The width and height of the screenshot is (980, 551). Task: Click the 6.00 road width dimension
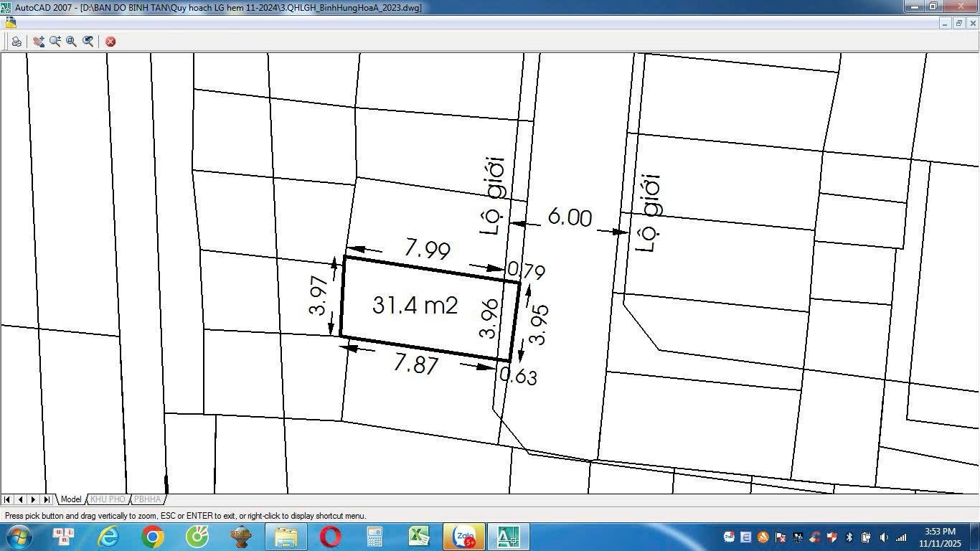(x=570, y=217)
